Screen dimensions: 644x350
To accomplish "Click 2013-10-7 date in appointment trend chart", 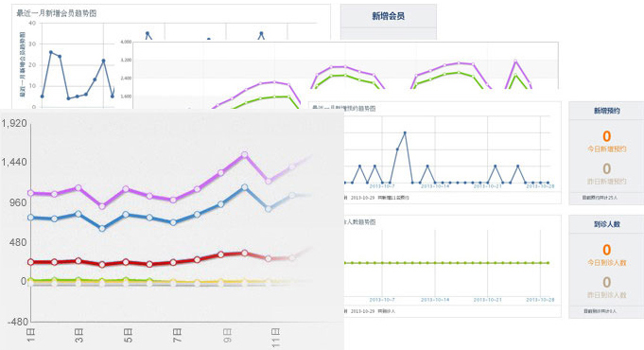I will point(382,186).
